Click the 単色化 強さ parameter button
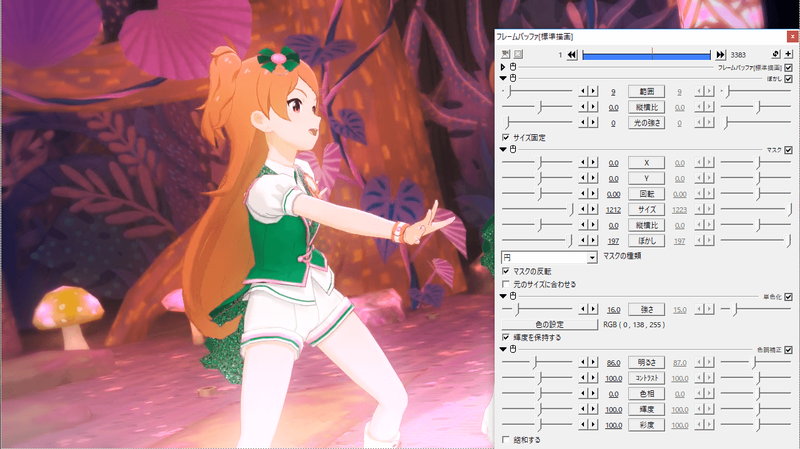This screenshot has height=449, width=800. (646, 309)
